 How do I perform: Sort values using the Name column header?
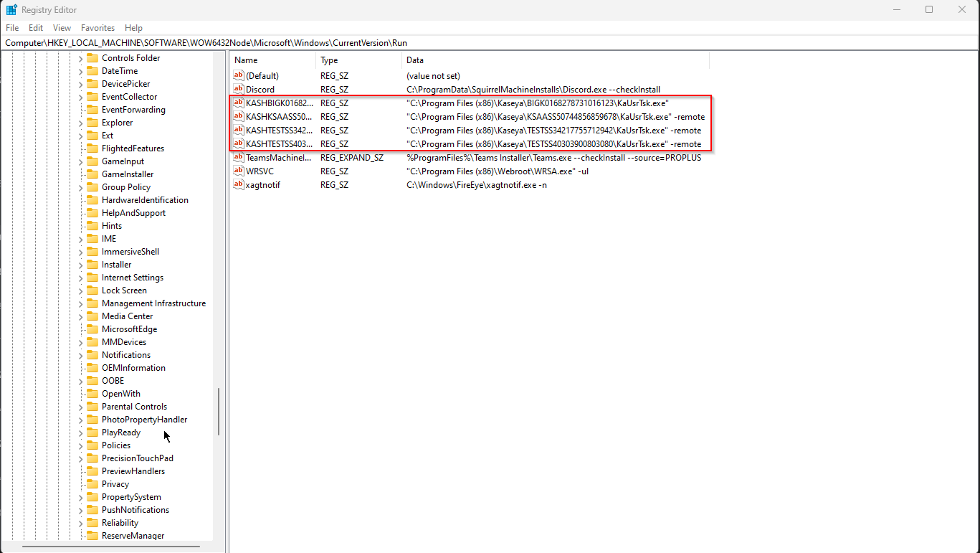(x=272, y=60)
